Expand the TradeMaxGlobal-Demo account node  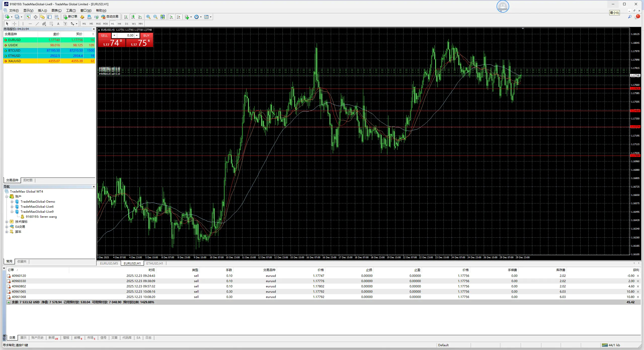[x=12, y=202]
